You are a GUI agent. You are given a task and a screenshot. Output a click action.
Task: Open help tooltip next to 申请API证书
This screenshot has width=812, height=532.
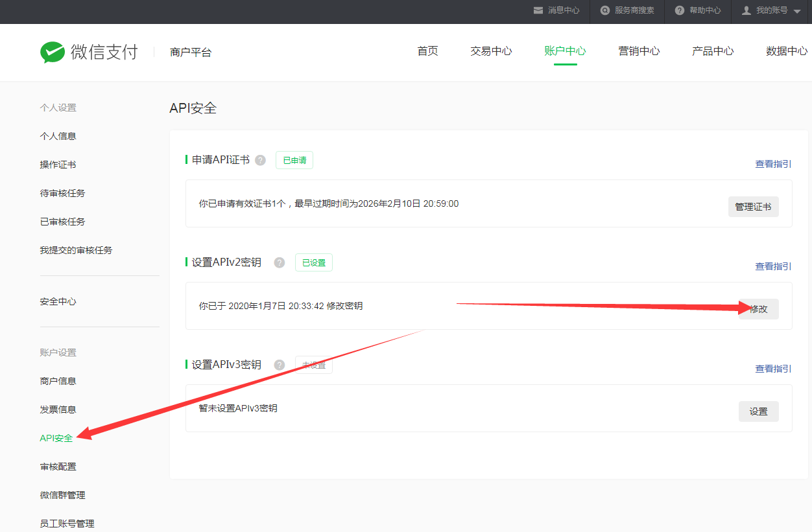(260, 160)
